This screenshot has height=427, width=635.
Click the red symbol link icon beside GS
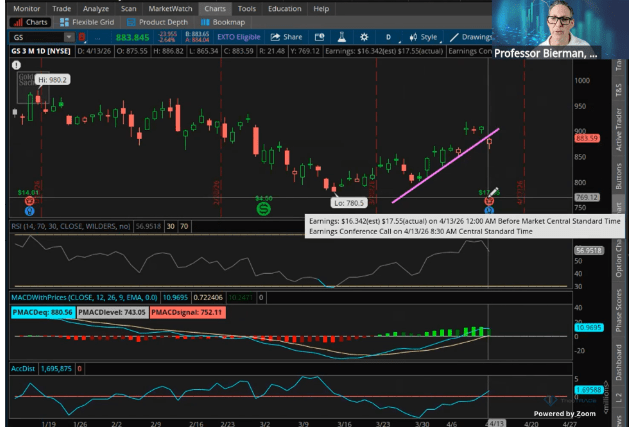(82, 37)
